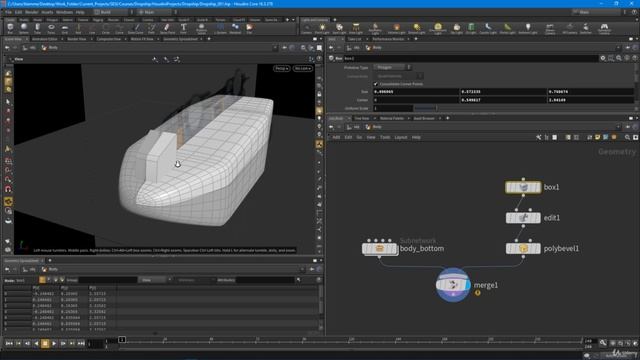Add a Sky Light from shelf
The height and width of the screenshot is (360, 640).
[456, 28]
